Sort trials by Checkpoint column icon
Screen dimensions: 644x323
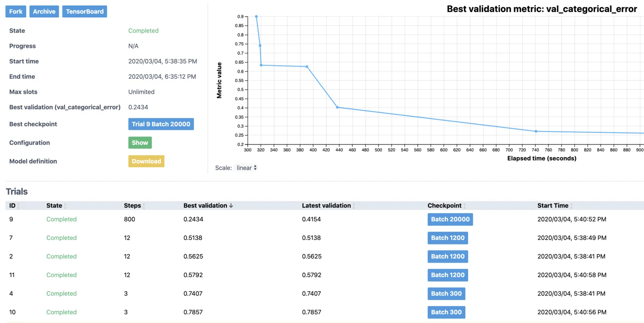(464, 206)
